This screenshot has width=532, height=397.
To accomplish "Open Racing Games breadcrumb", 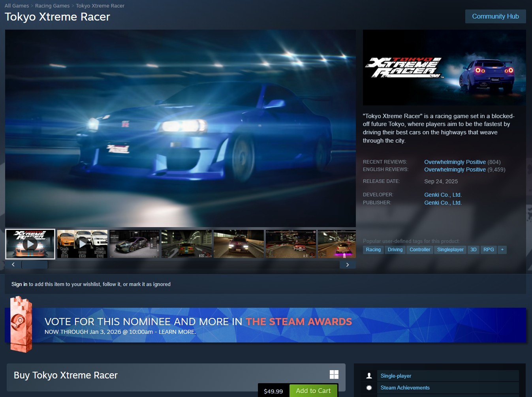I will click(52, 6).
